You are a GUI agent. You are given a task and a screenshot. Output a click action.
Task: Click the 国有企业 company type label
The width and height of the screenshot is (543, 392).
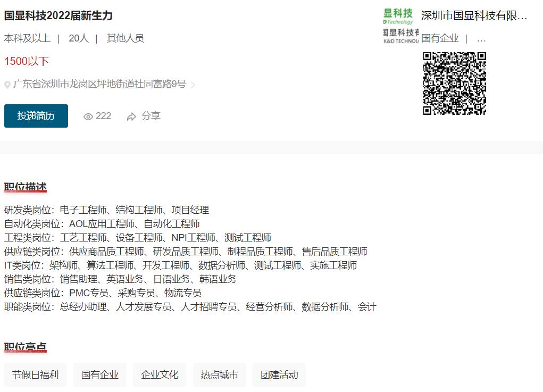click(x=440, y=38)
